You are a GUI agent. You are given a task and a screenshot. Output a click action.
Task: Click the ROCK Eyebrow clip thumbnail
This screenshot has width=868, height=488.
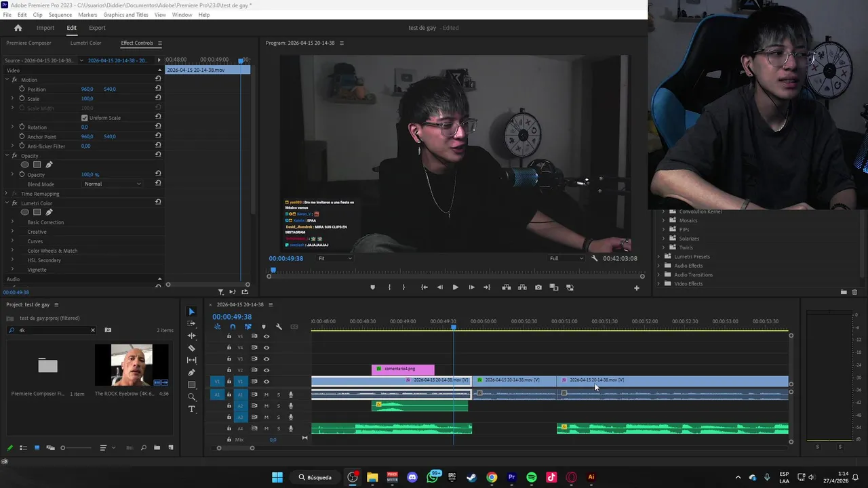tap(132, 365)
